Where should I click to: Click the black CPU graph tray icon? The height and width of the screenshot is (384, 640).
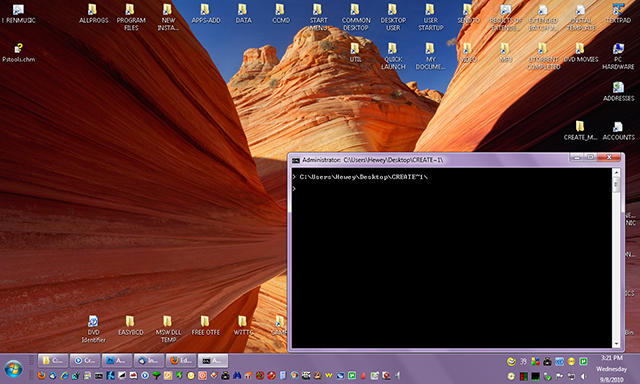click(x=536, y=377)
